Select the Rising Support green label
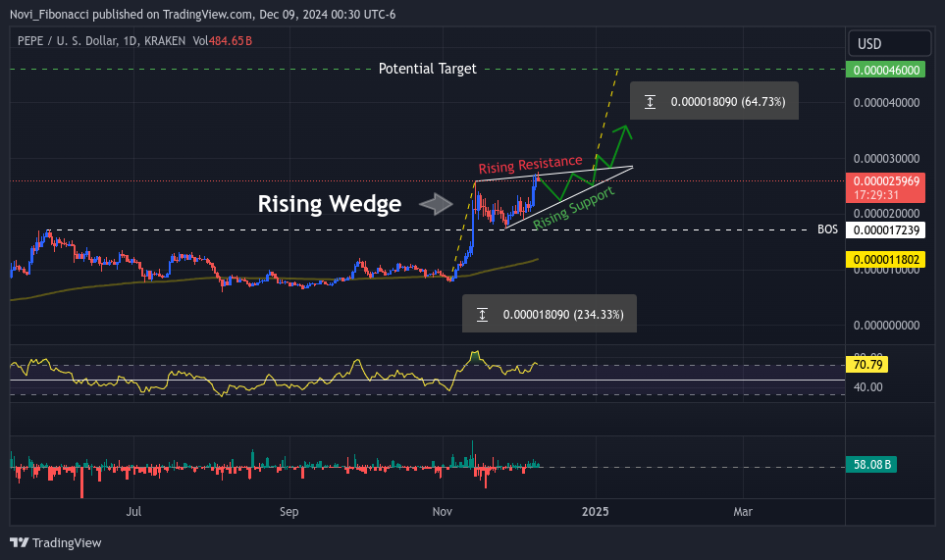The height and width of the screenshot is (560, 945). [573, 208]
